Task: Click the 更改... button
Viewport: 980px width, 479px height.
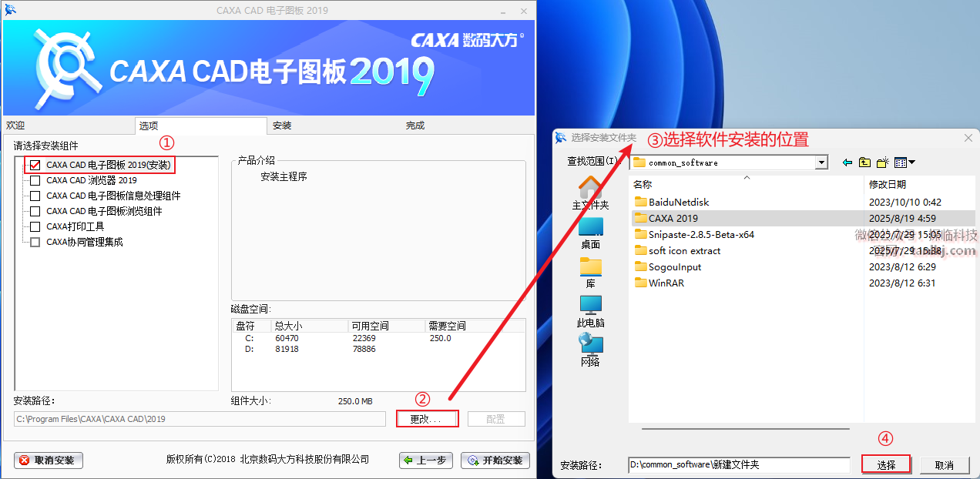Action: click(428, 419)
